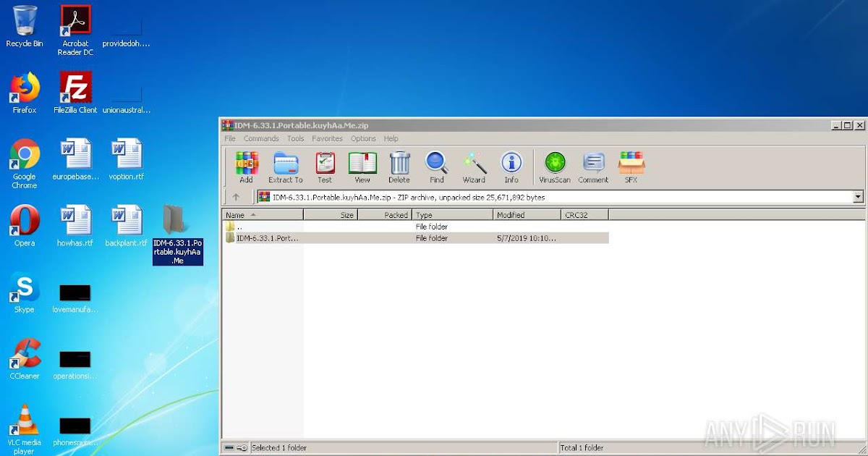Click drive icon in WinRAR status bar
This screenshot has height=456, width=868.
(229, 448)
